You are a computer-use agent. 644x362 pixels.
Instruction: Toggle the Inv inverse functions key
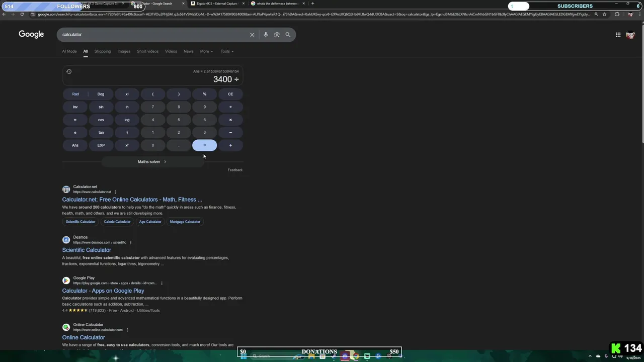75,107
